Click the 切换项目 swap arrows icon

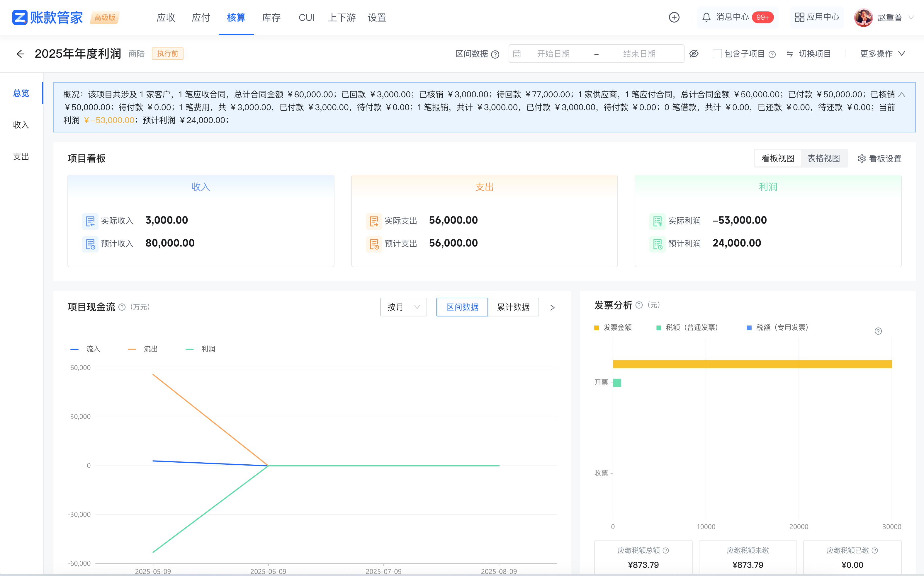(x=790, y=54)
